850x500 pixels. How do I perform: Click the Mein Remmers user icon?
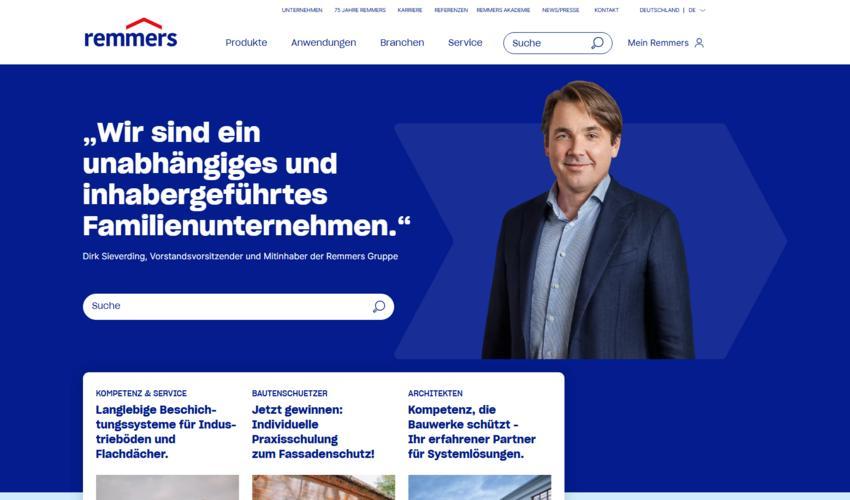(699, 43)
